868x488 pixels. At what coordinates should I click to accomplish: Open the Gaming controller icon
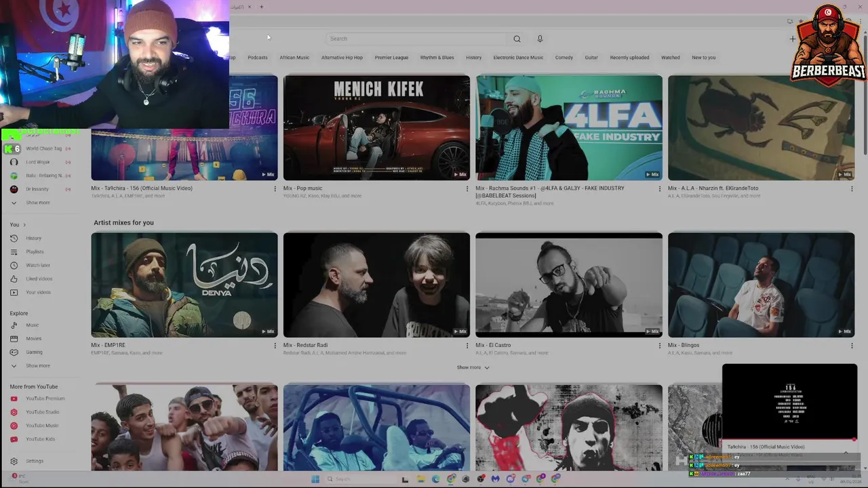pos(14,352)
